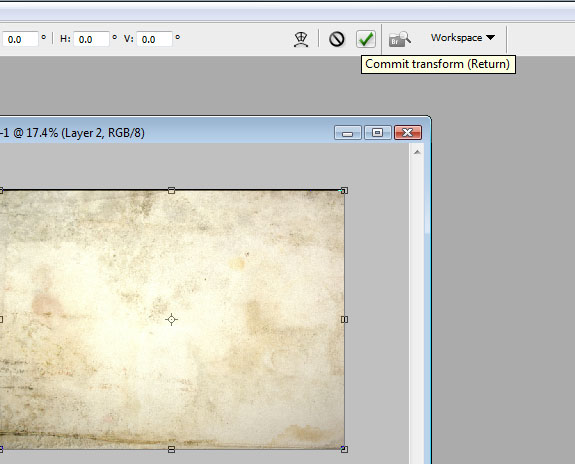Screen dimensions: 575x464
Task: Click the top-middle transform handle
Action: click(171, 190)
